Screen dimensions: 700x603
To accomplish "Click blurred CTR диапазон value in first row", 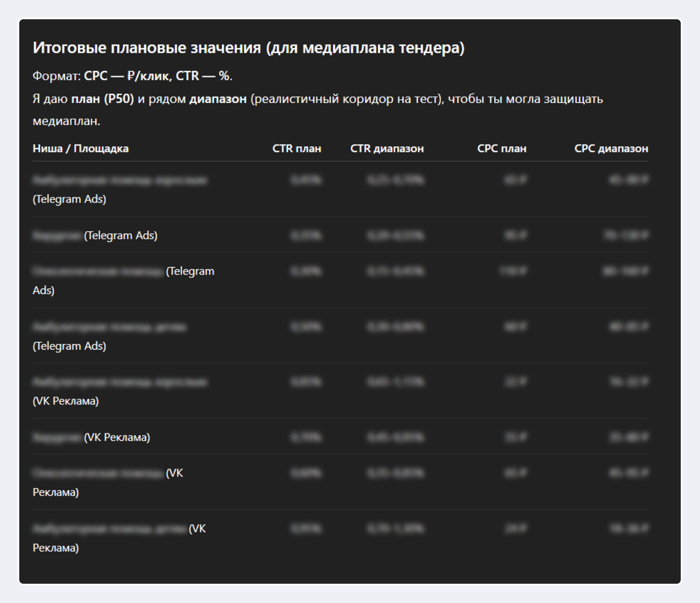I will pyautogui.click(x=395, y=180).
